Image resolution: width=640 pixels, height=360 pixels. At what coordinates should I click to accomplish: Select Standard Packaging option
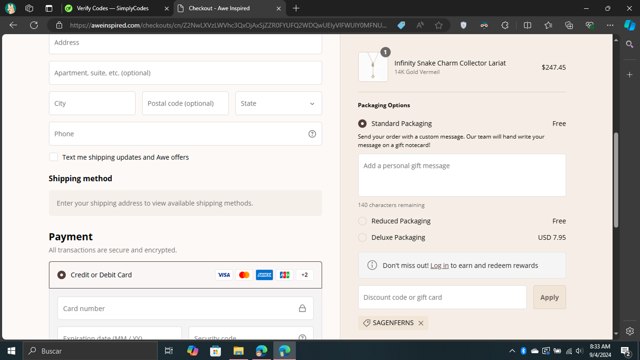tap(362, 123)
